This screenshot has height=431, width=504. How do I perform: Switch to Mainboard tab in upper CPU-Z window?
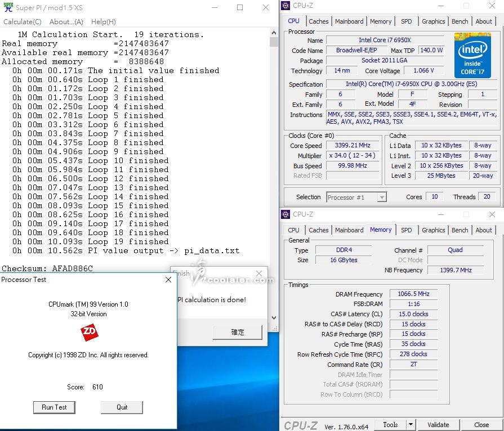click(x=349, y=21)
